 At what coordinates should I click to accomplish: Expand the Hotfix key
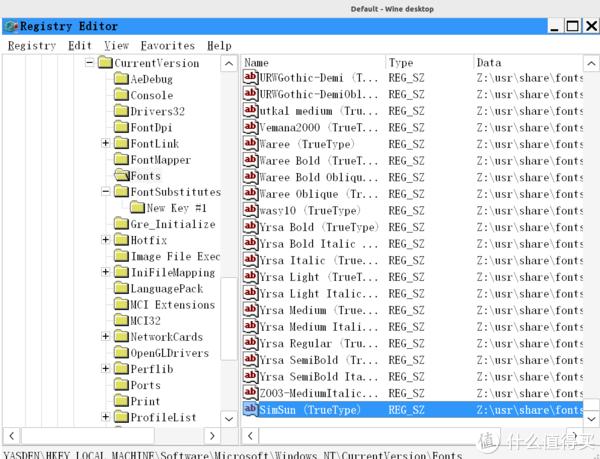click(x=106, y=240)
